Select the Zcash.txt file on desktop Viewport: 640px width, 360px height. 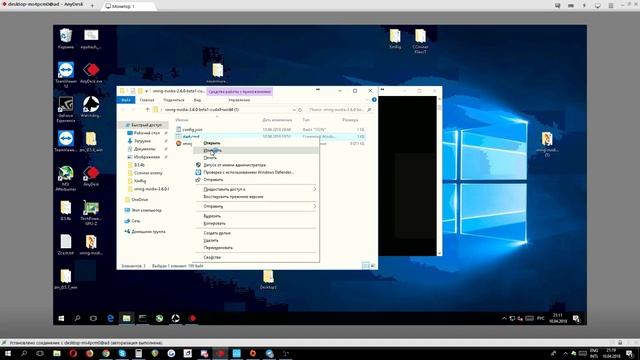coord(66,244)
